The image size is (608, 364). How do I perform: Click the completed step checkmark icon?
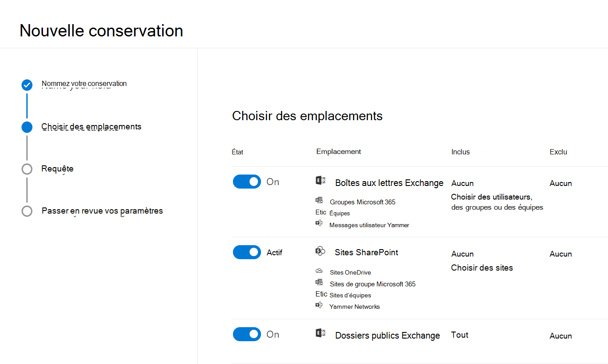tap(27, 85)
